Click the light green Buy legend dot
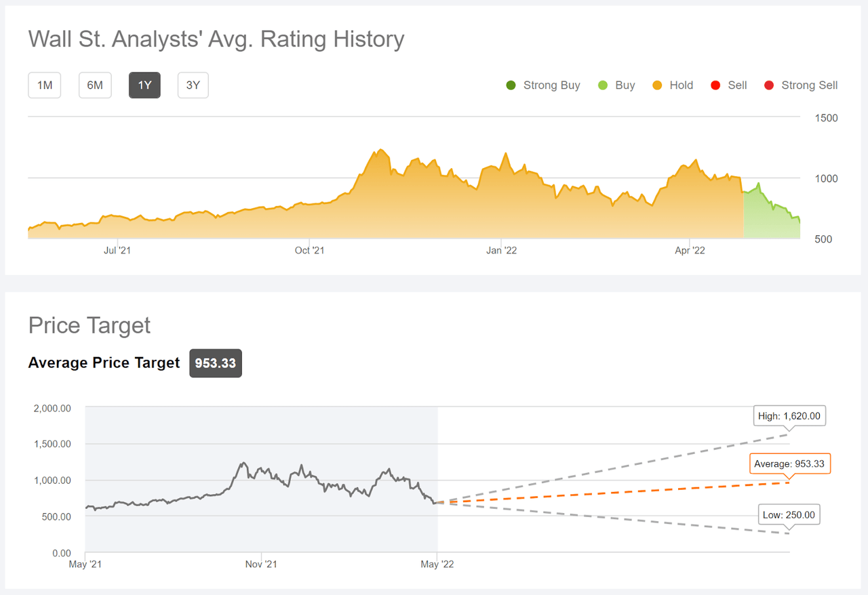Viewport: 868px width, 595px height. [602, 85]
